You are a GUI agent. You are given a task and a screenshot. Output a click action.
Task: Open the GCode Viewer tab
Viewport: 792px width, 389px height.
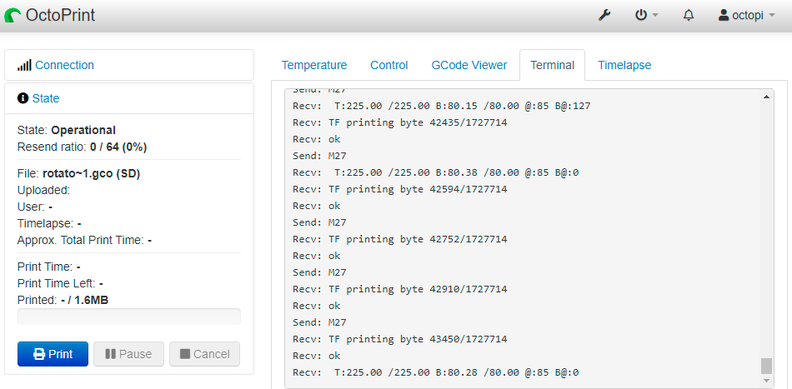tap(469, 65)
